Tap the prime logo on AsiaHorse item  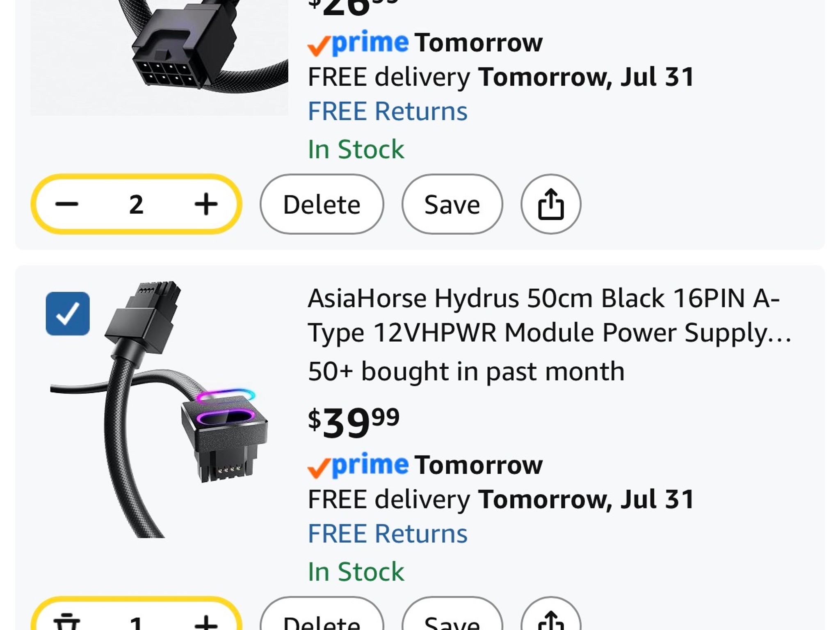[358, 466]
